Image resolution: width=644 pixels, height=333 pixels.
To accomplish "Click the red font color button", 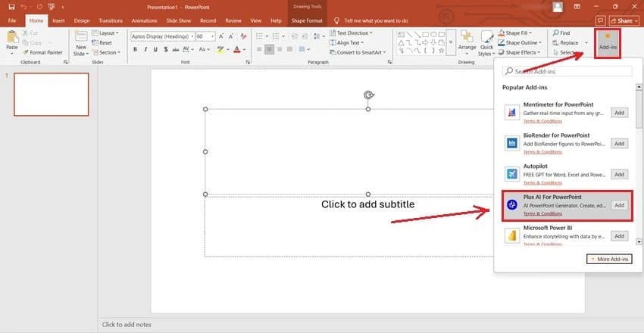I will (236, 49).
